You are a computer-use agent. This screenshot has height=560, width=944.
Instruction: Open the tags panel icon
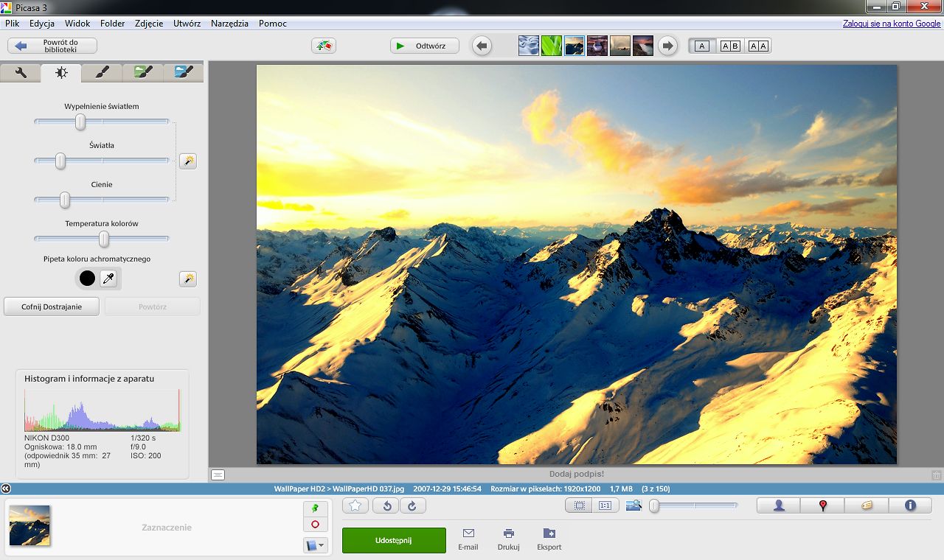pyautogui.click(x=867, y=505)
